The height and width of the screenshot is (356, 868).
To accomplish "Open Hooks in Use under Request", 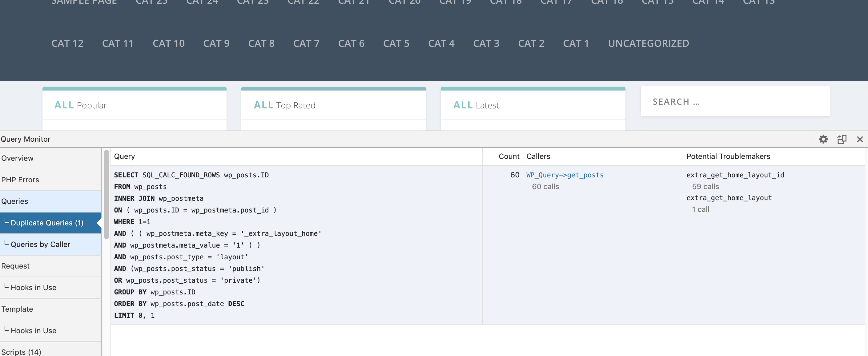I will (x=33, y=288).
